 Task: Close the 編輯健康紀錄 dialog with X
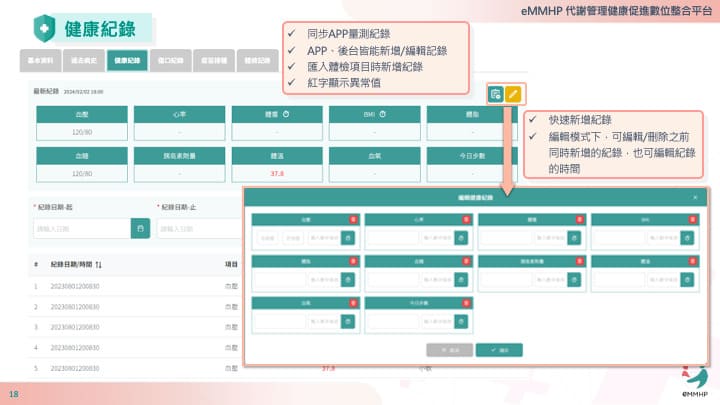pos(695,198)
